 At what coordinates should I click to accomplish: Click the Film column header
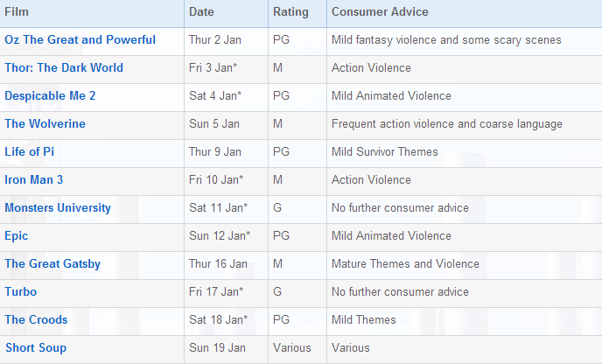click(x=17, y=12)
